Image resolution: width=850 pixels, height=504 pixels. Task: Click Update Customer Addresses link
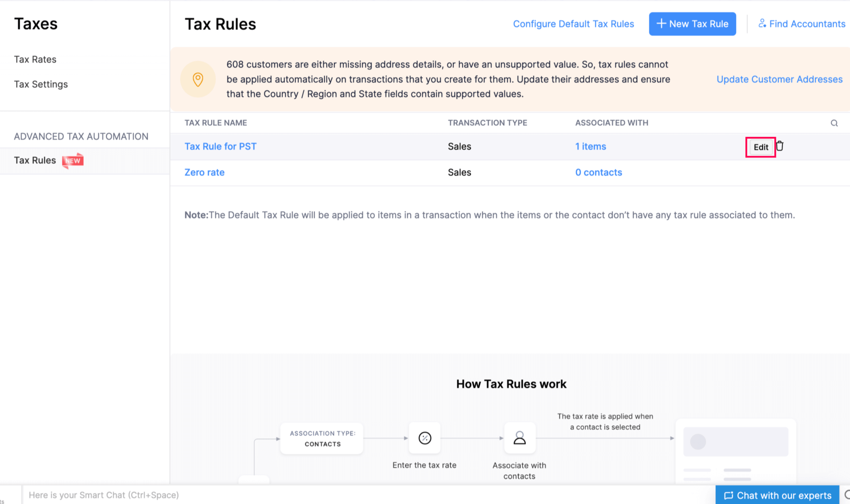click(x=779, y=78)
